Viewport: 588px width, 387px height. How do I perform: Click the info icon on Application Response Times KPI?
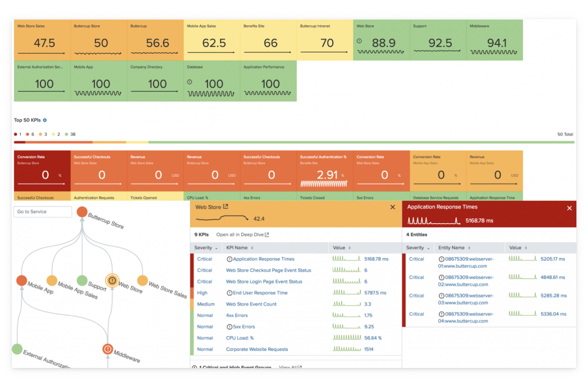(x=229, y=259)
